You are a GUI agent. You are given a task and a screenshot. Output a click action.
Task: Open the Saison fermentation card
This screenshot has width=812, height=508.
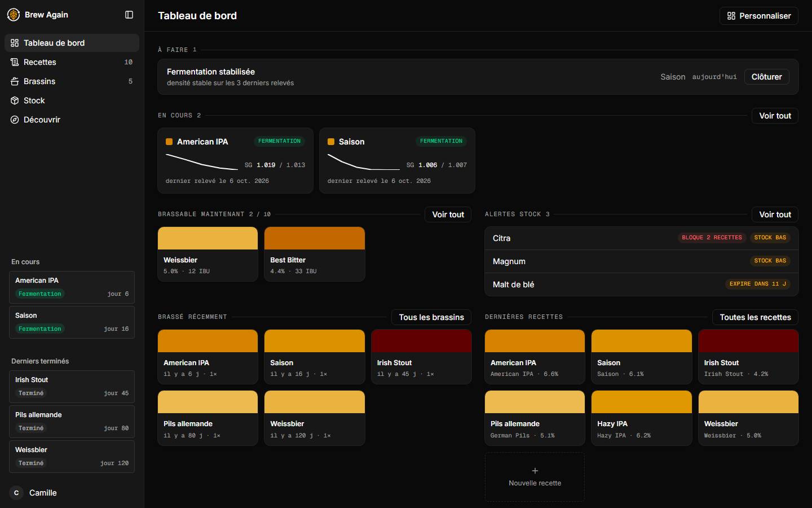click(x=398, y=161)
